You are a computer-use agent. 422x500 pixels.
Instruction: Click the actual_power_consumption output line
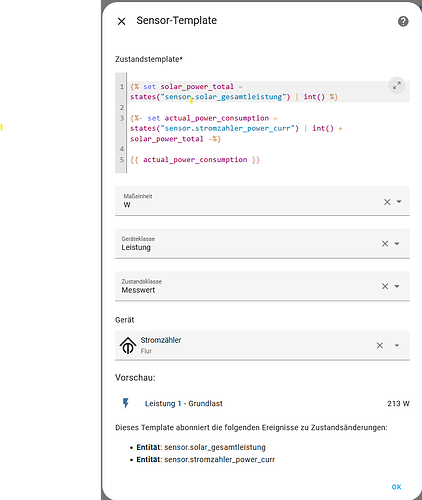tap(195, 160)
